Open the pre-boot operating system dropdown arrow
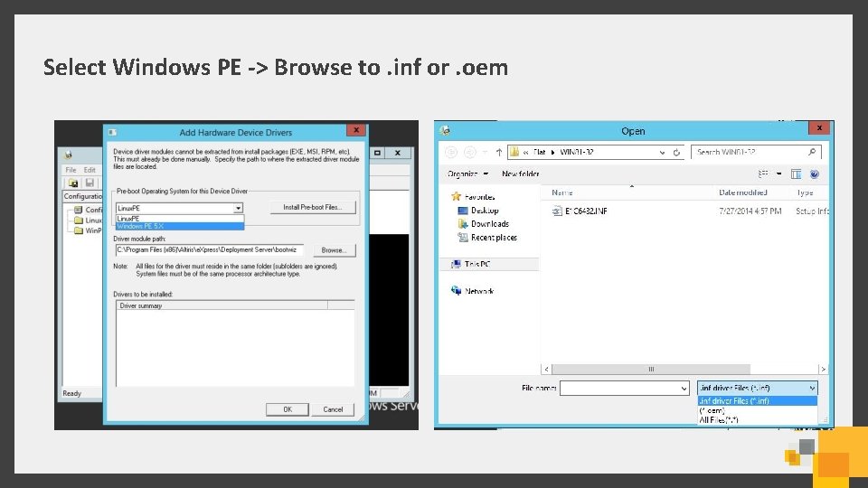This screenshot has height=488, width=868. coord(238,208)
